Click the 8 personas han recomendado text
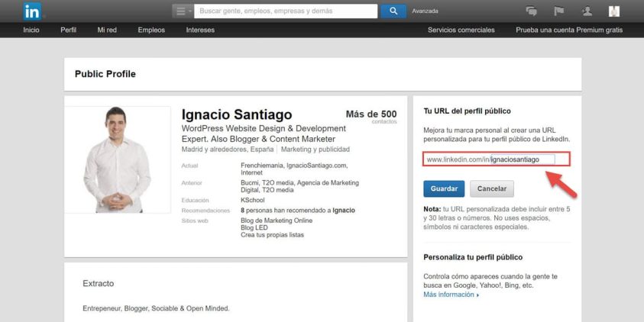The height and width of the screenshot is (322, 644). click(298, 211)
